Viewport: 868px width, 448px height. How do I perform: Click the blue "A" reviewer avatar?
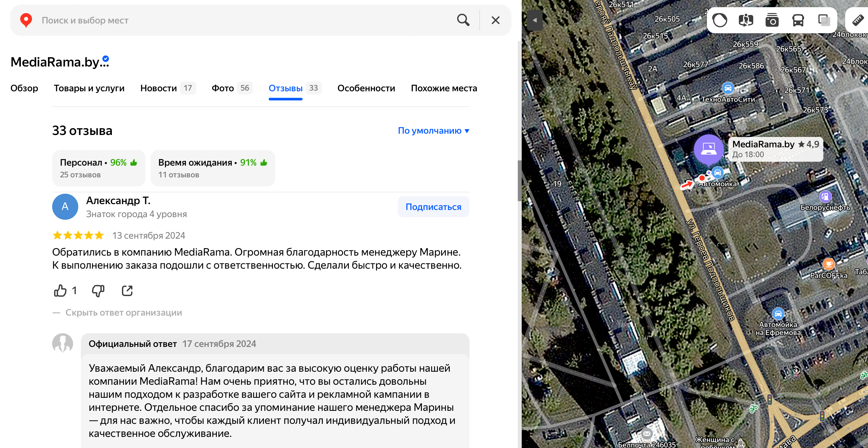coord(65,206)
